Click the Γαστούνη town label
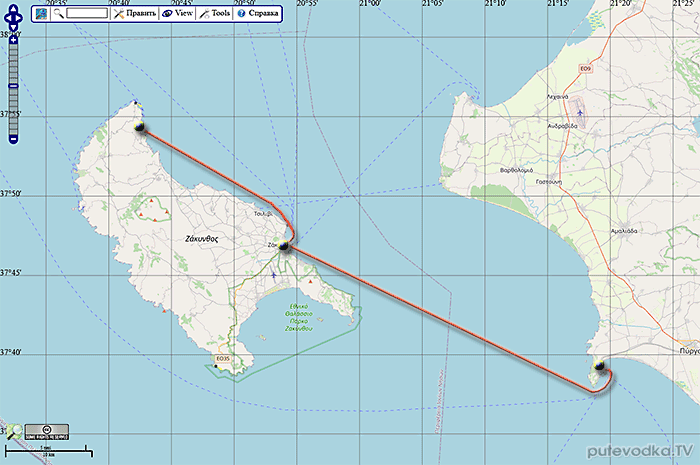 (549, 182)
